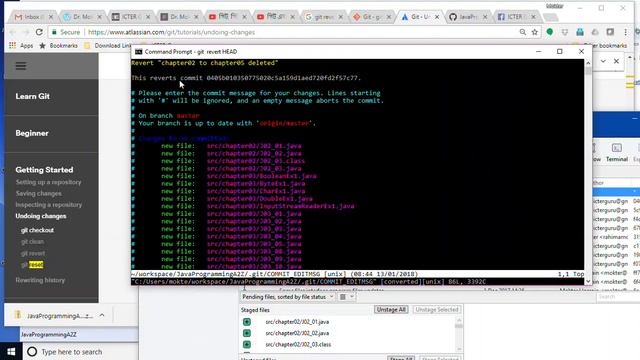
Task: Open the list view mode dropdown
Action: (347, 297)
